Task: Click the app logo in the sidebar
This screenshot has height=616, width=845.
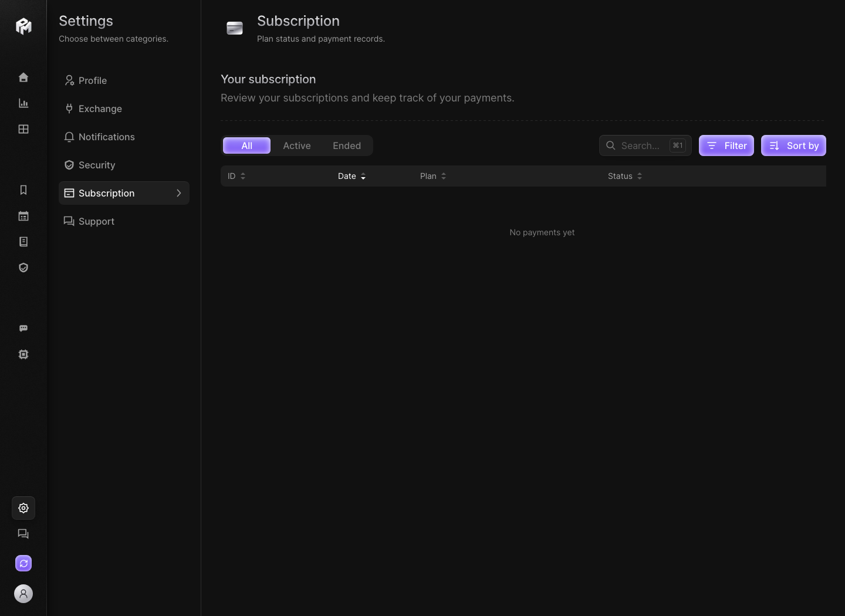Action: click(x=23, y=26)
